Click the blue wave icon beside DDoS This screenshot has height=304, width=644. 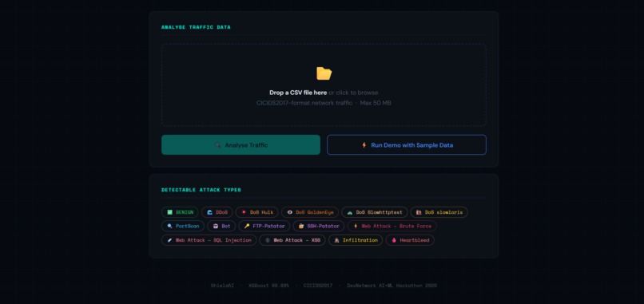point(209,212)
